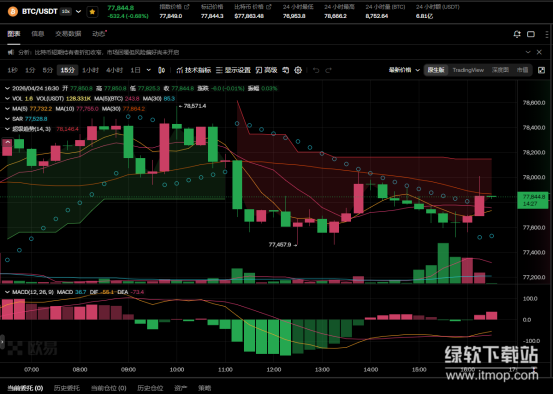This screenshot has height=395, width=553.
Task: Click the candlestick chart type icon
Action: (x=162, y=70)
